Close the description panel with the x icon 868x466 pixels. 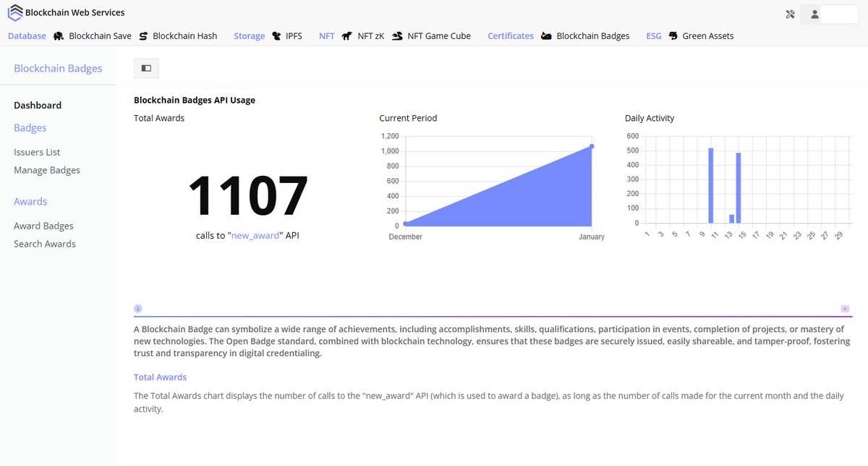pos(844,309)
